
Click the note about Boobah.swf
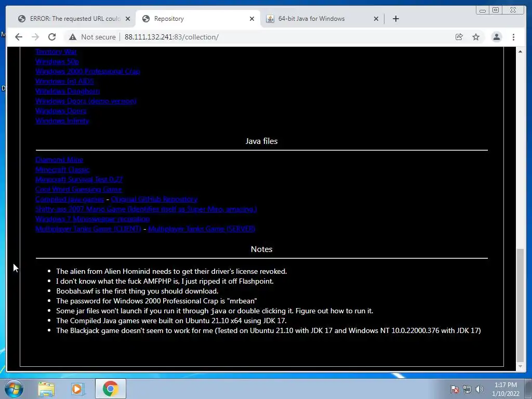coord(137,291)
